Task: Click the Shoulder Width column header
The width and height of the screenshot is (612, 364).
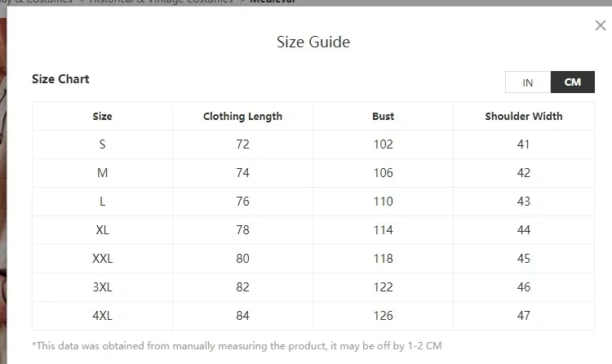Action: coord(524,116)
